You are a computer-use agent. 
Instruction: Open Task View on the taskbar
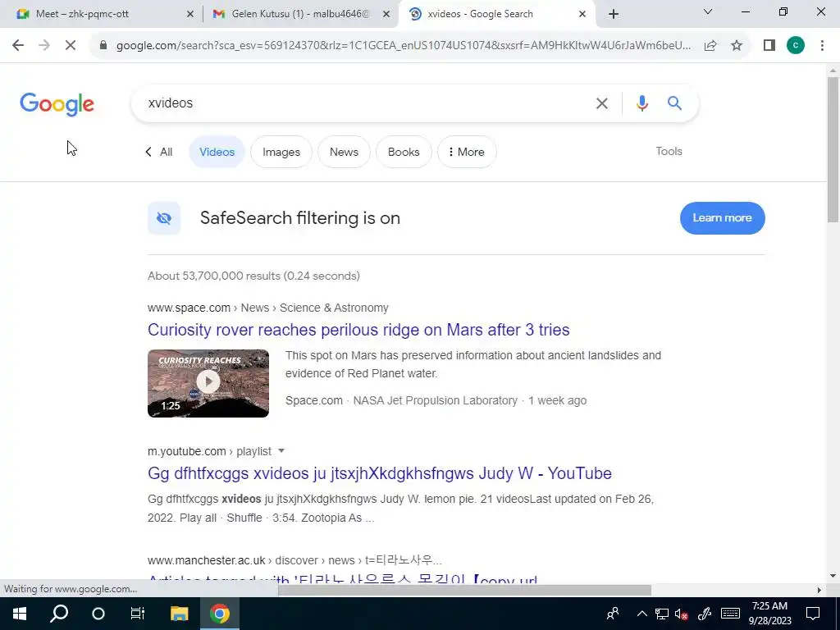tap(138, 614)
